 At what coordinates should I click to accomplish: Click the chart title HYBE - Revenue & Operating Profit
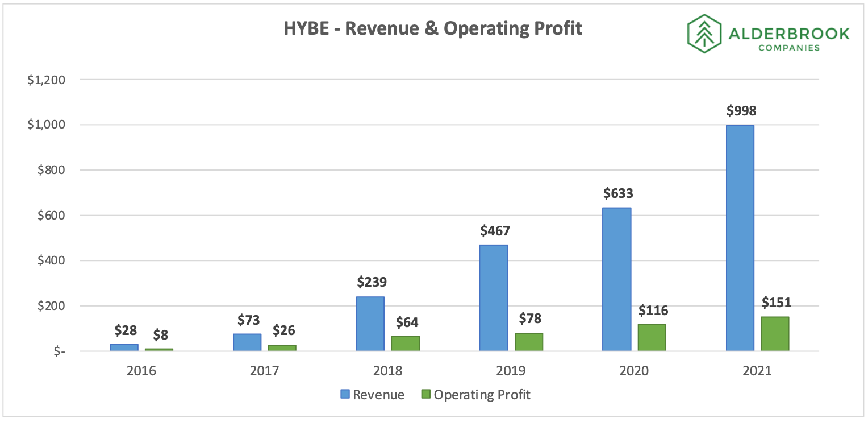click(433, 28)
